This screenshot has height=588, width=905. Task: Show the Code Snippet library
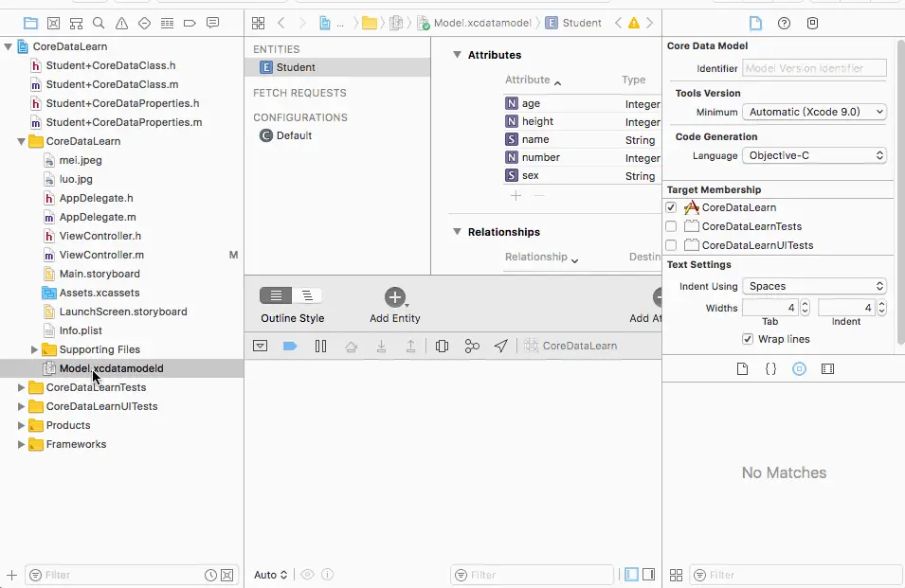coord(771,369)
